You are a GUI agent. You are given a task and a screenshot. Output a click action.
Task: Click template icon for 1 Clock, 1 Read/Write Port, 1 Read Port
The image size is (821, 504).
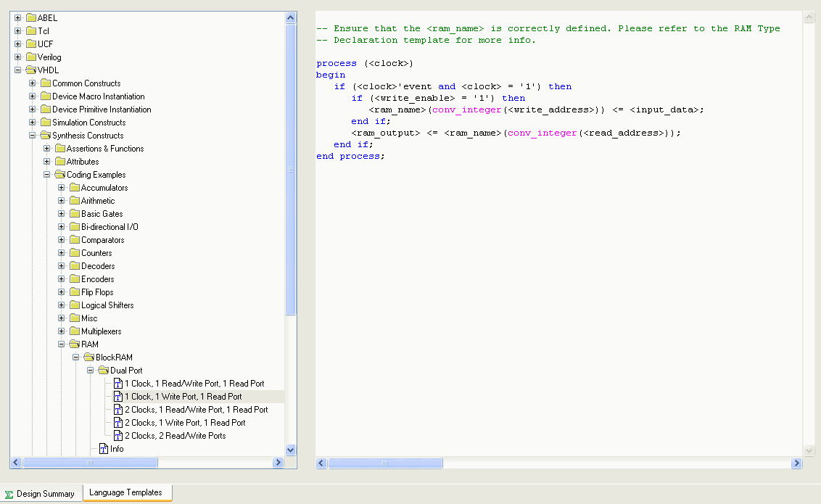(118, 384)
